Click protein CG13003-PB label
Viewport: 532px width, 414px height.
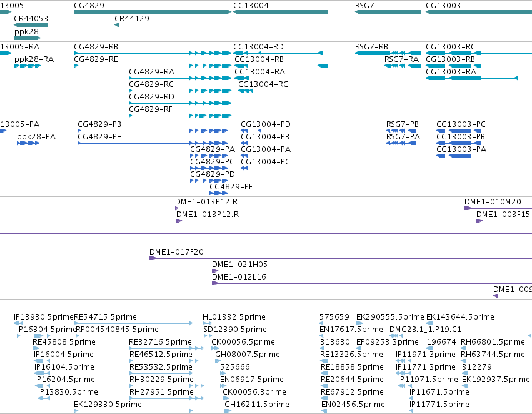pos(460,137)
